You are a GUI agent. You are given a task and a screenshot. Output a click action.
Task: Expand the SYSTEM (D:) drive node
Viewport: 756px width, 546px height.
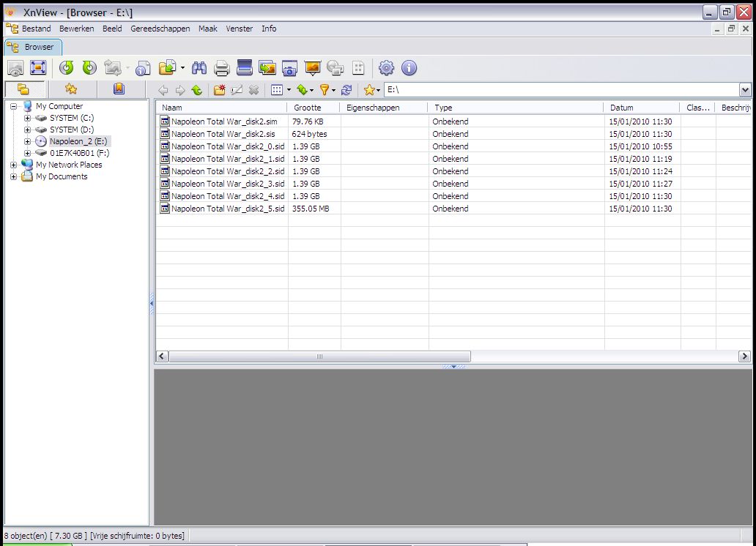[x=28, y=130]
